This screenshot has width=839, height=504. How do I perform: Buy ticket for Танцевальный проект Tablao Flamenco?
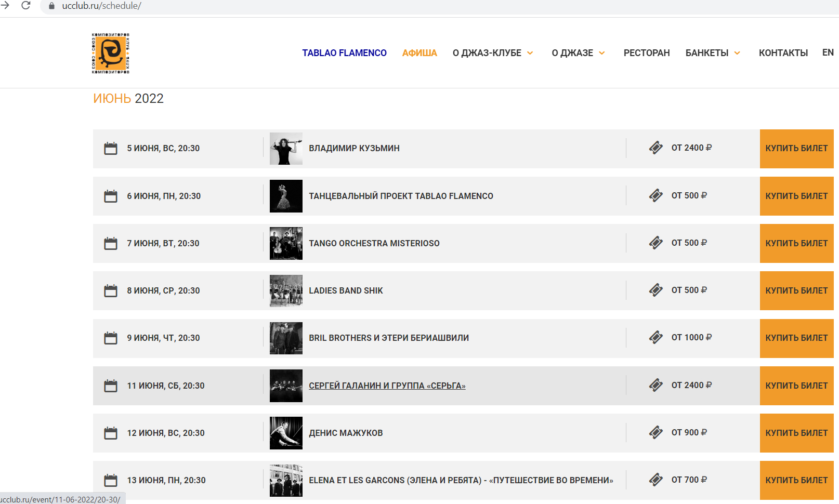[x=796, y=196]
